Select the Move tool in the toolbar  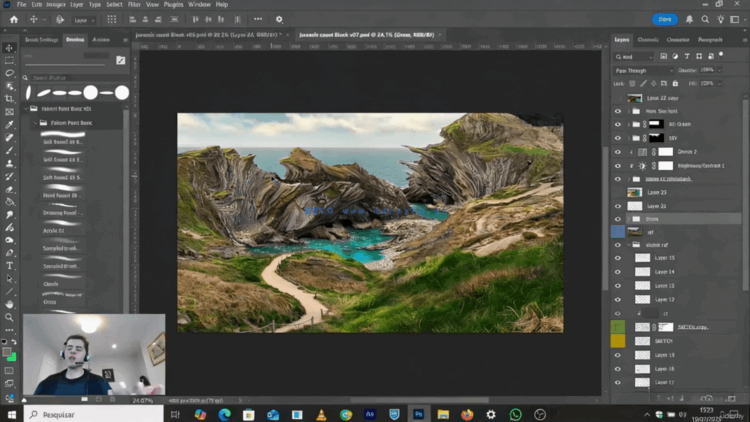(10, 48)
